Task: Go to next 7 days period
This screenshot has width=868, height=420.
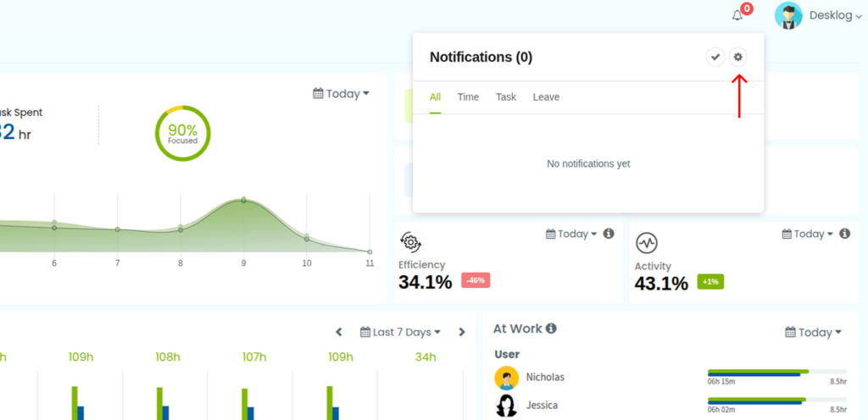Action: tap(462, 332)
